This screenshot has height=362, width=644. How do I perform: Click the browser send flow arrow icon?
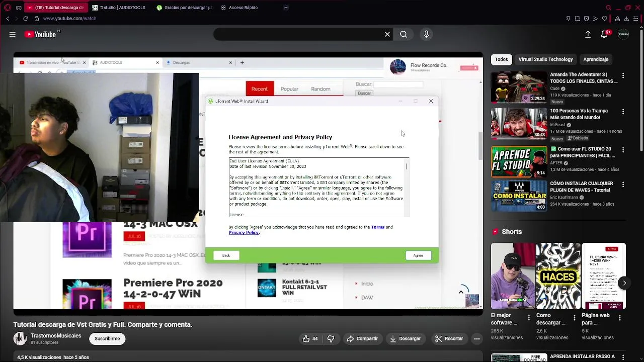[x=595, y=19]
